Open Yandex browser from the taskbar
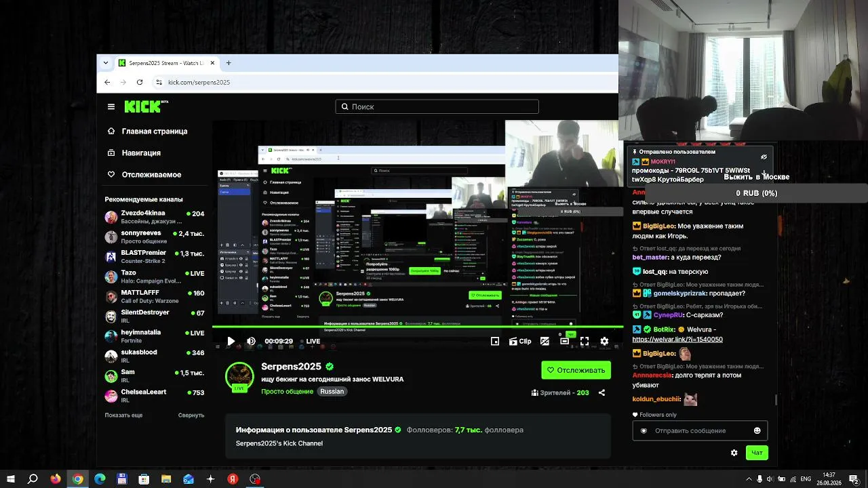This screenshot has width=868, height=488. [x=233, y=479]
